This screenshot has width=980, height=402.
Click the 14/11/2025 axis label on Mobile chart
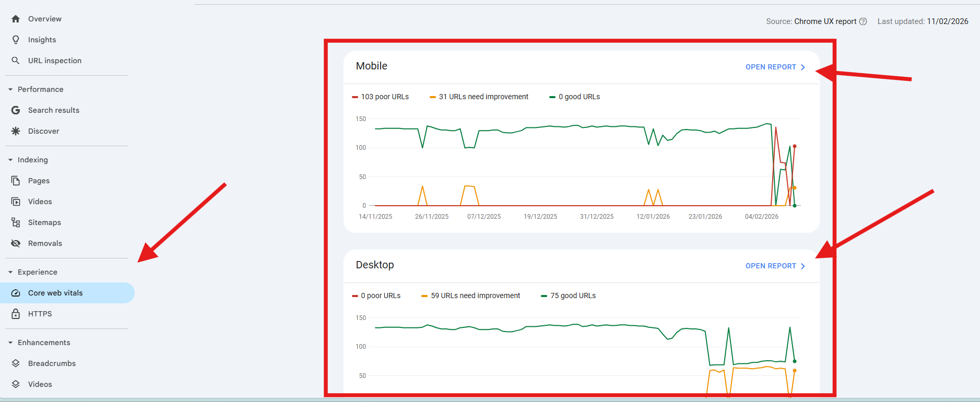pyautogui.click(x=375, y=217)
